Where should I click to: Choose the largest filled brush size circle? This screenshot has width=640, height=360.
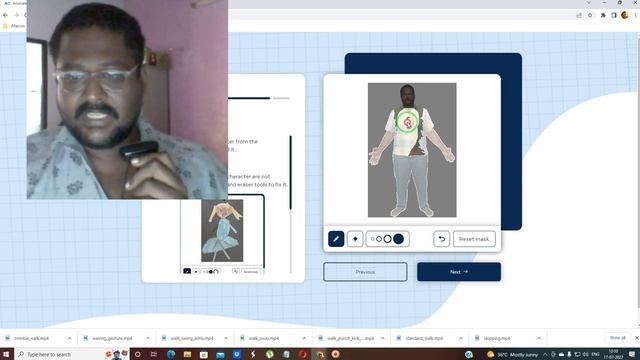pos(399,239)
